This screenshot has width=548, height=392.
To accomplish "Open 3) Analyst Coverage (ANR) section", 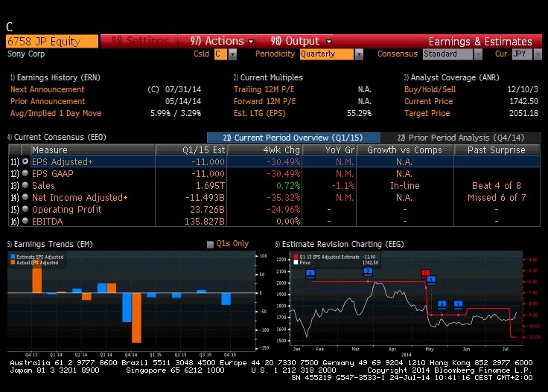I will point(451,77).
